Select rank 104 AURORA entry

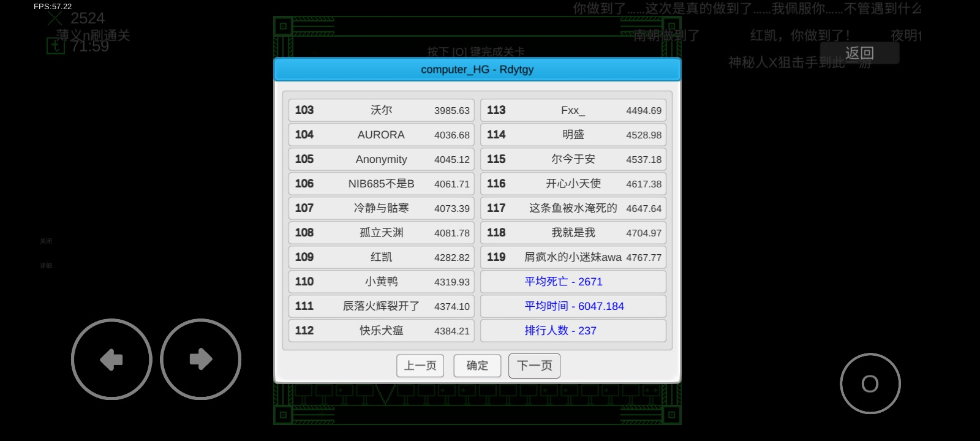tap(382, 135)
